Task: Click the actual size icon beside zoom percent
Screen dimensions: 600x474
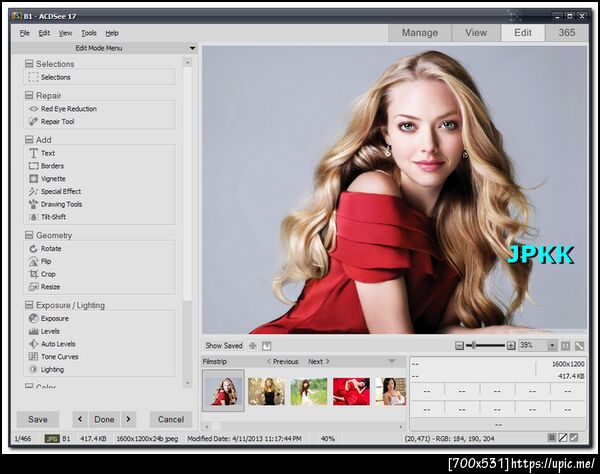Action: pyautogui.click(x=565, y=346)
